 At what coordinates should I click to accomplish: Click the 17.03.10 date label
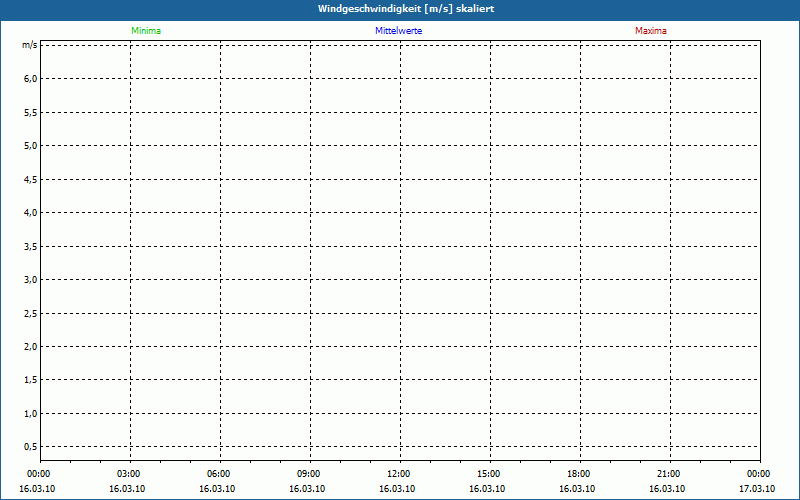tap(757, 489)
